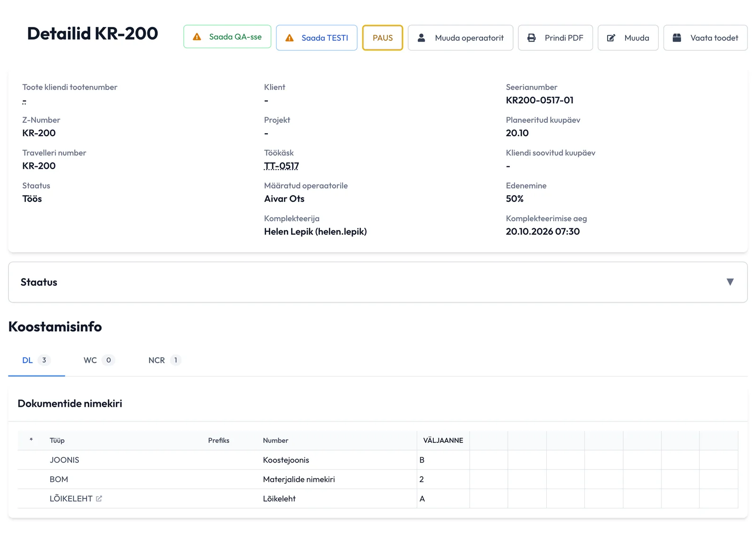The image size is (756, 549).
Task: Click the person icon on Muuda operaatorit
Action: click(x=421, y=37)
